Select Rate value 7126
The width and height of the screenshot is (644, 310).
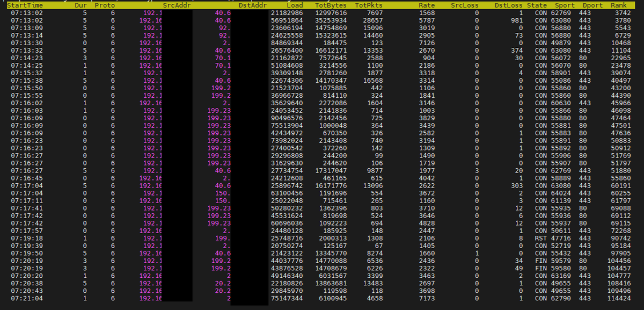[427, 42]
